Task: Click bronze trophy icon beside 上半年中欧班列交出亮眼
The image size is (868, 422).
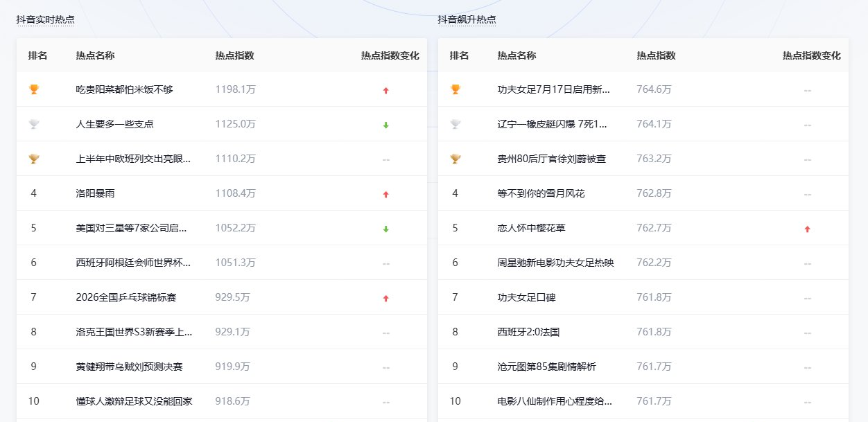Action: click(34, 159)
